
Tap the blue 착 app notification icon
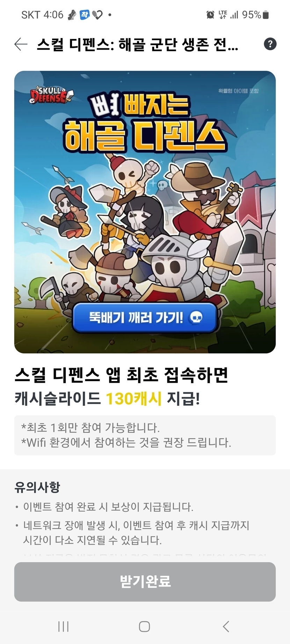[x=85, y=15]
